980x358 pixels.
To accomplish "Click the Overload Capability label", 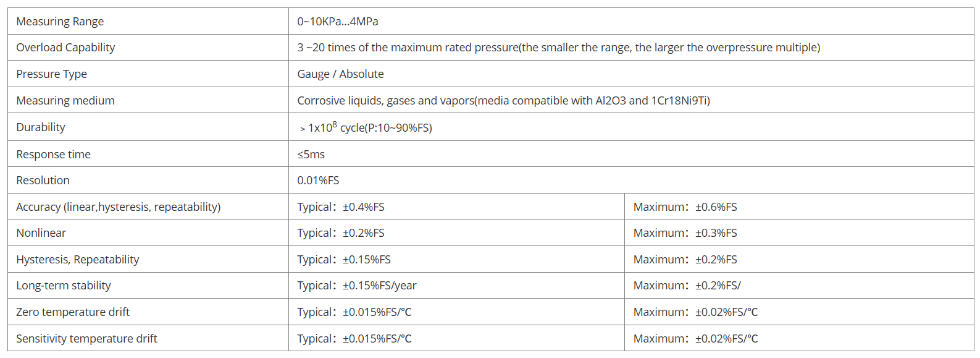I will [65, 48].
